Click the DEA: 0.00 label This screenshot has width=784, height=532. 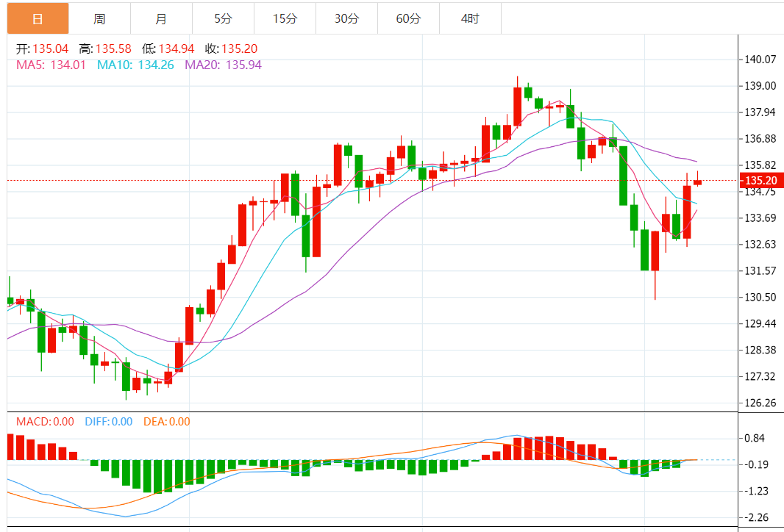[166, 422]
